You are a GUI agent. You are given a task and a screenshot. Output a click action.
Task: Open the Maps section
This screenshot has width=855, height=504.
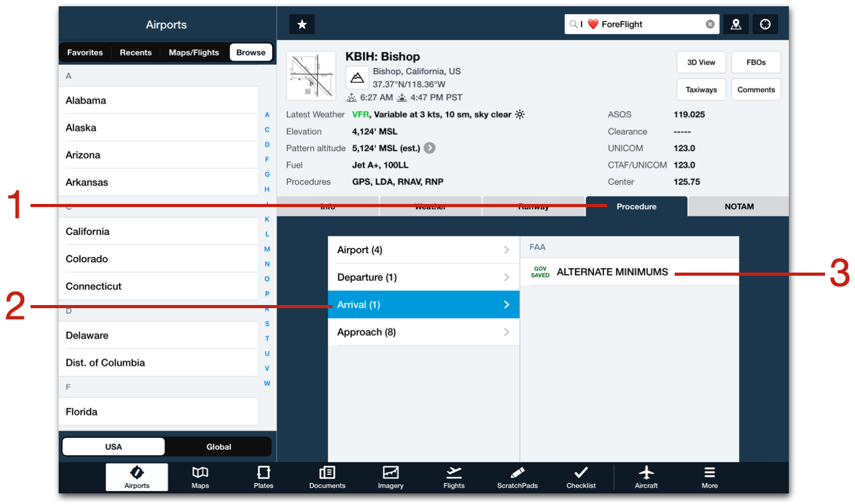tap(200, 477)
